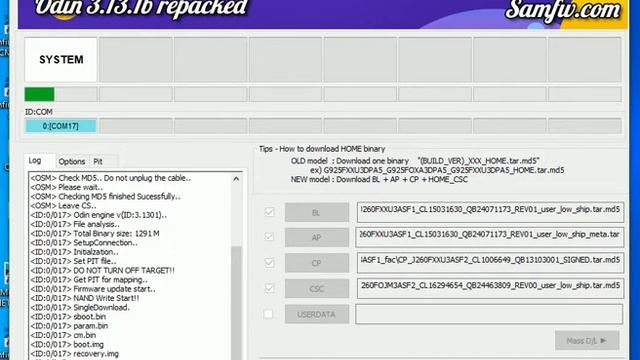Click the Samfw.com banner logo
Viewport: 640px width, 360px height.
[x=562, y=11]
